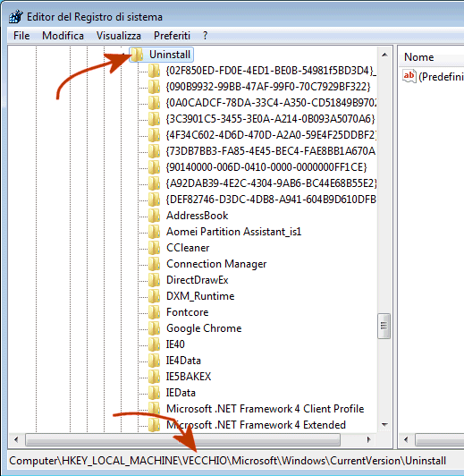Click the DirectDrawEx folder icon
This screenshot has width=464, height=476.
pyautogui.click(x=155, y=280)
